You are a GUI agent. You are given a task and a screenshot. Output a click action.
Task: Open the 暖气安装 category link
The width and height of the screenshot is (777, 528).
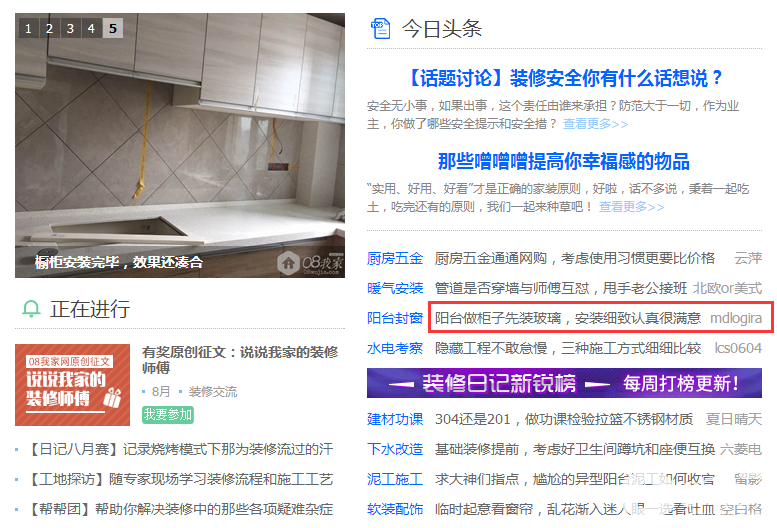pyautogui.click(x=395, y=288)
